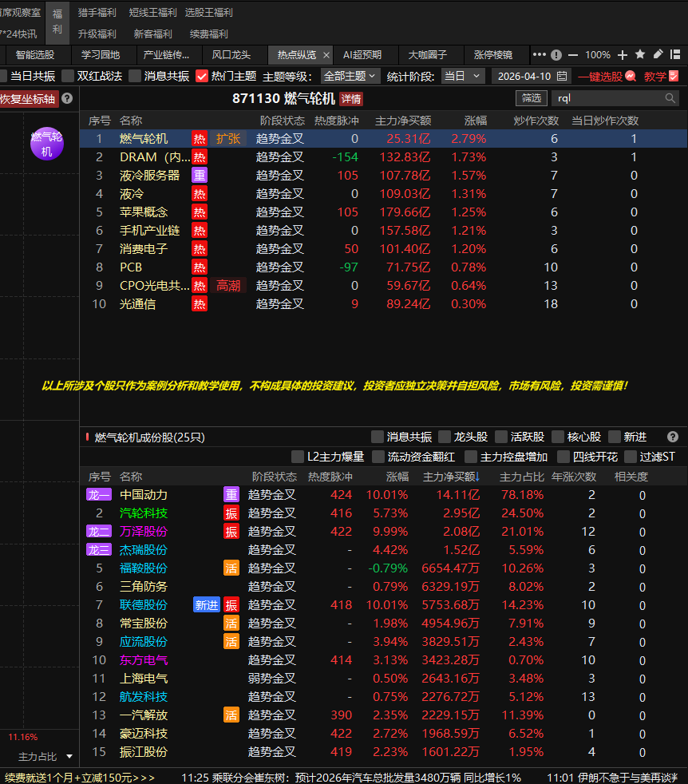Click the 筛选 filter button
The width and height of the screenshot is (688, 784).
[531, 98]
